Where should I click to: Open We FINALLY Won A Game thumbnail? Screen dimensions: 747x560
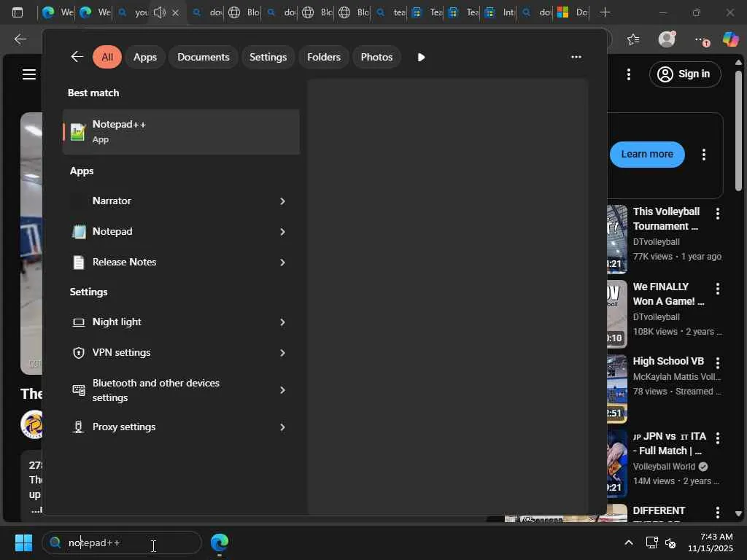tap(617, 314)
